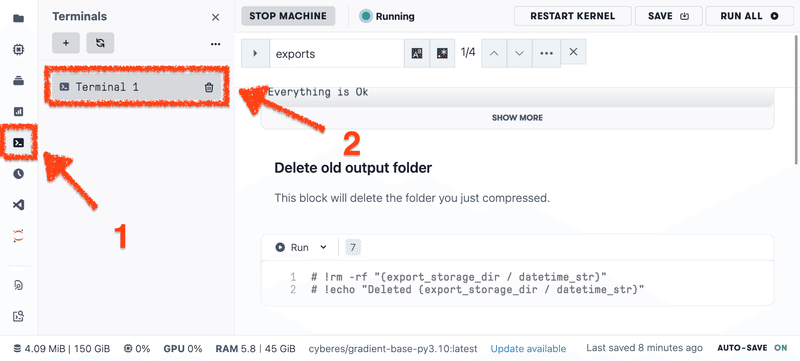Click the Update available link
Image resolution: width=800 pixels, height=361 pixels.
tap(528, 349)
